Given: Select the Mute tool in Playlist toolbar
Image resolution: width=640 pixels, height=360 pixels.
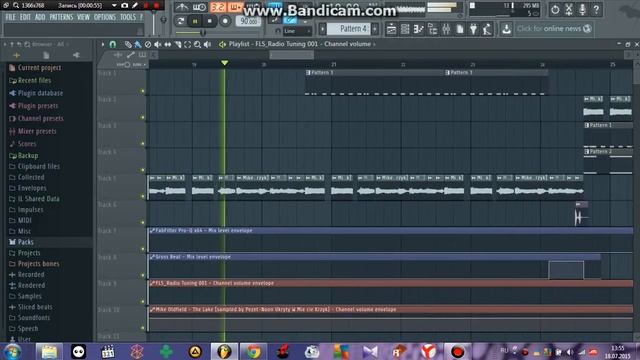Looking at the screenshot, I should coord(158,44).
